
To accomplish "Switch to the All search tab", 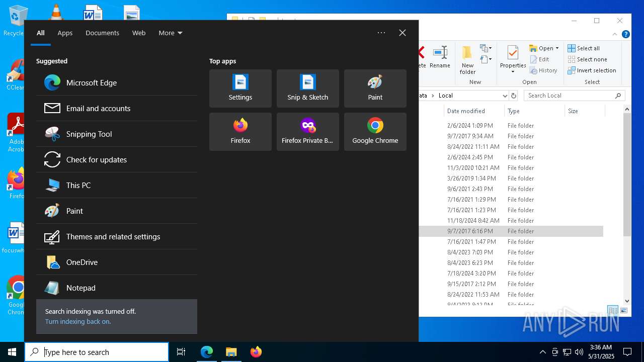I will pyautogui.click(x=41, y=33).
